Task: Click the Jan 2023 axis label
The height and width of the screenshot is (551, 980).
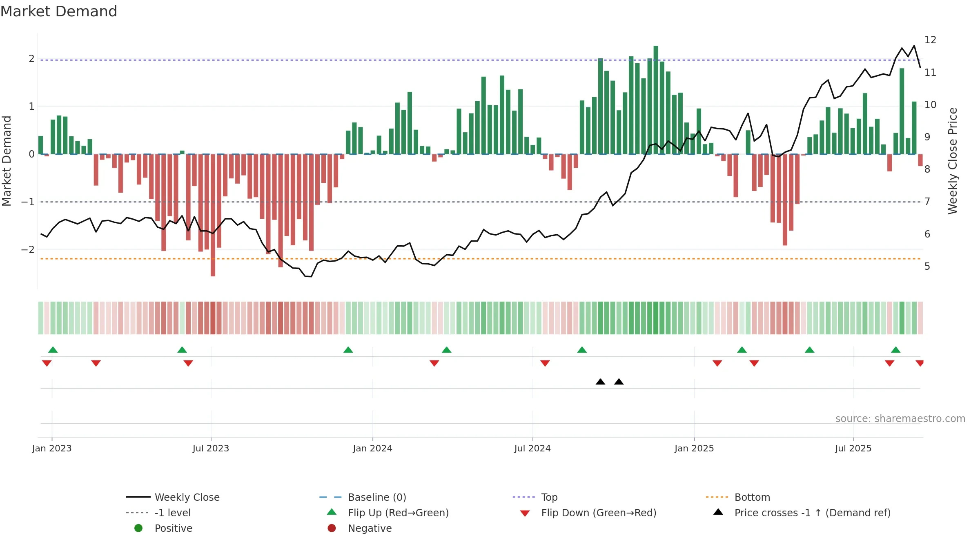Action: pos(52,449)
